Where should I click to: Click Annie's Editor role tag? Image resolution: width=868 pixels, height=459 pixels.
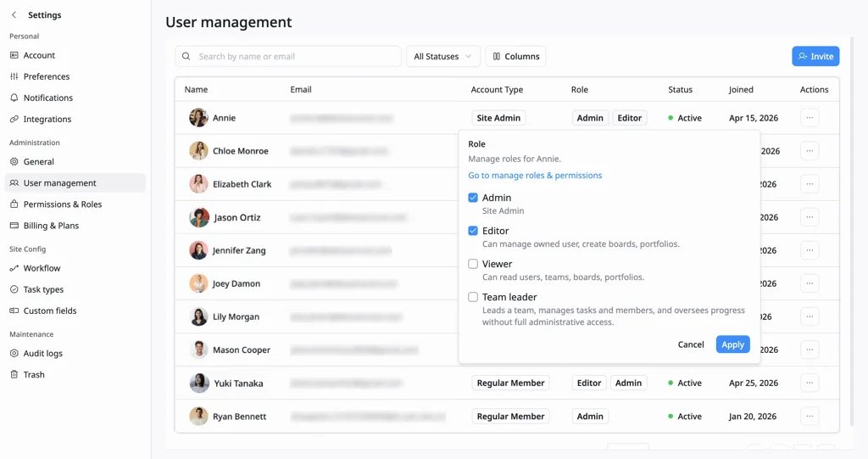pos(630,118)
